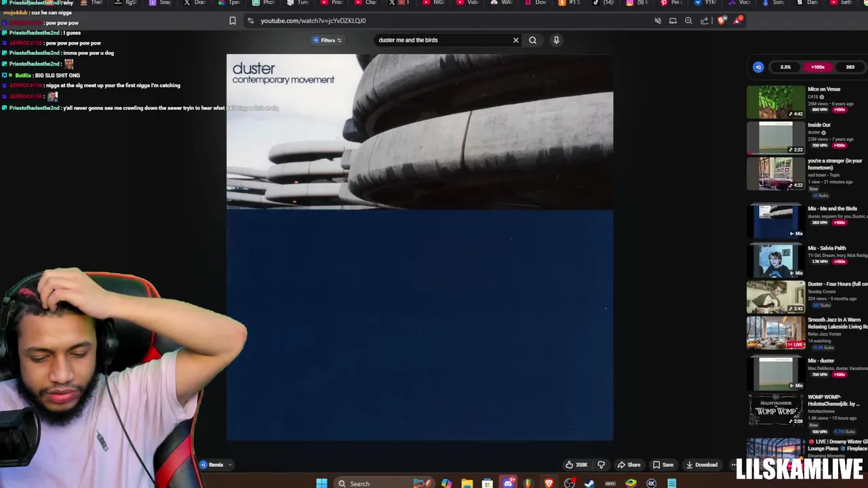868x488 pixels.
Task: Open Brave Shields lion icon in the address bar
Action: (x=722, y=21)
